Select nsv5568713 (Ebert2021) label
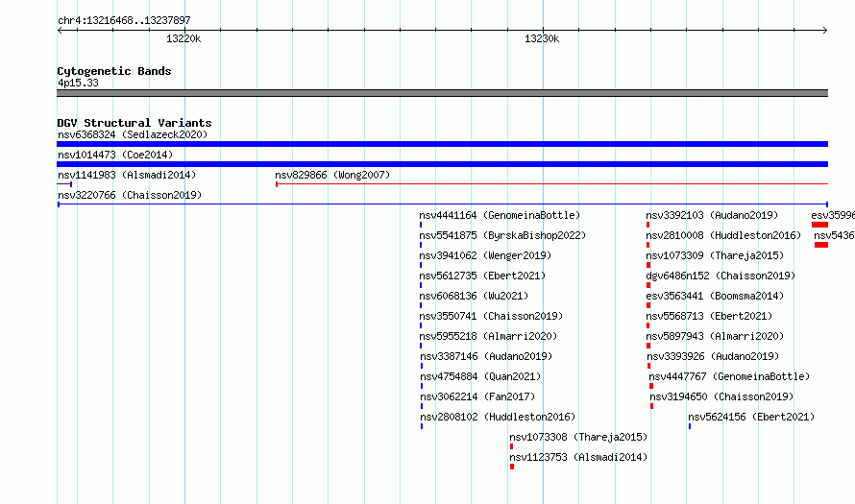This screenshot has width=855, height=504. coord(709,316)
